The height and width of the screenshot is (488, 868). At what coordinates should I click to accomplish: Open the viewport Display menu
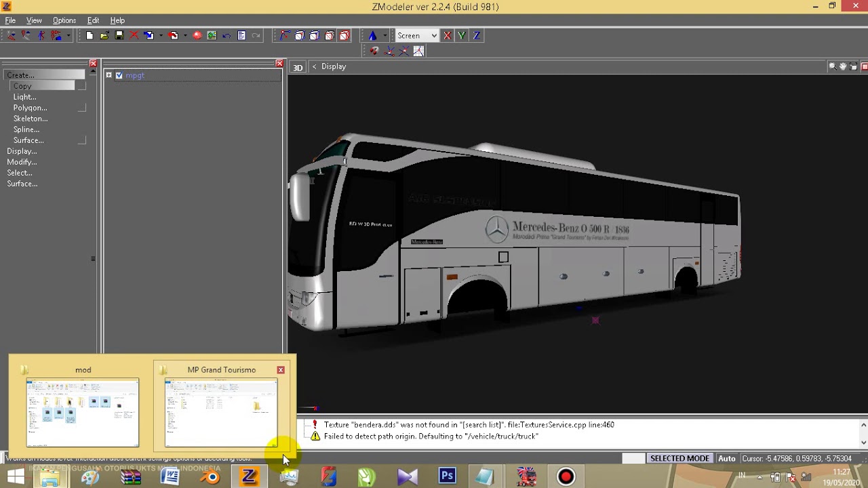pyautogui.click(x=334, y=66)
